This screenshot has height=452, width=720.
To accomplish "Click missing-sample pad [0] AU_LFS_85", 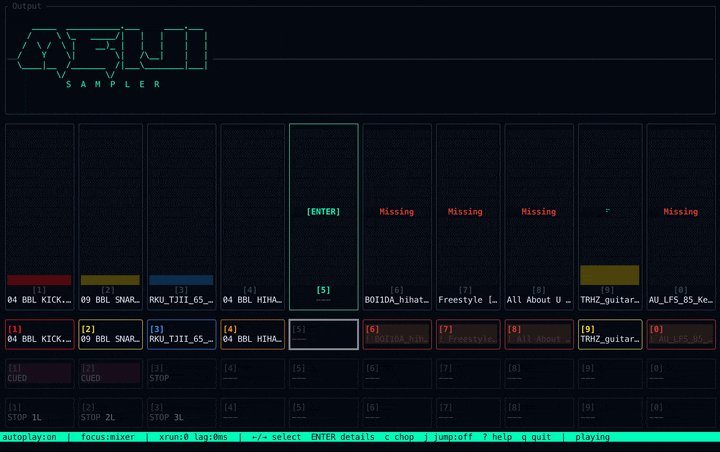I will [681, 334].
